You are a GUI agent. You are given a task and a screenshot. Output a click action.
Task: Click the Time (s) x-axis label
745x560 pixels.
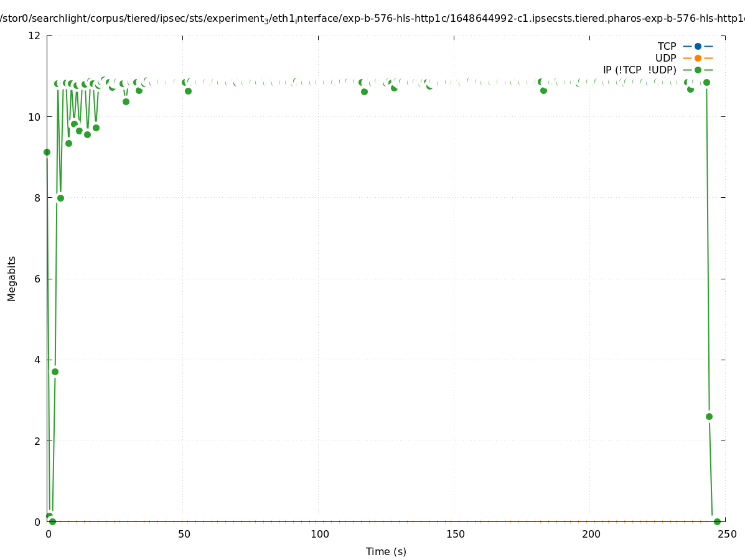point(386,551)
